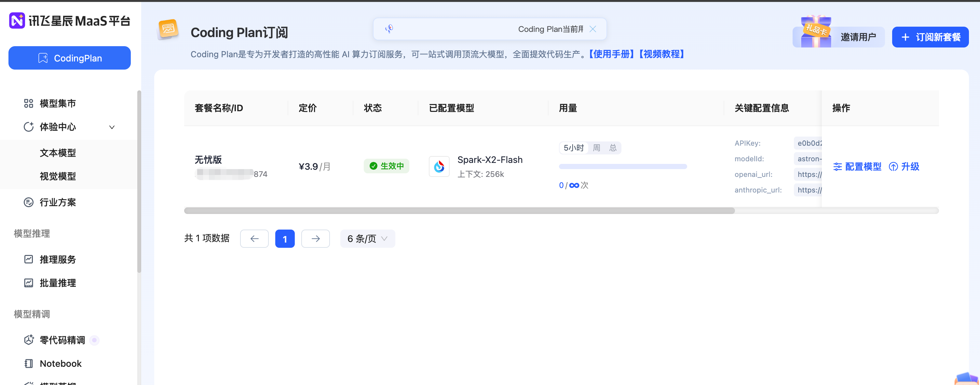Click the 礼品卡 gift box icon
Image resolution: width=980 pixels, height=385 pixels.
[816, 32]
